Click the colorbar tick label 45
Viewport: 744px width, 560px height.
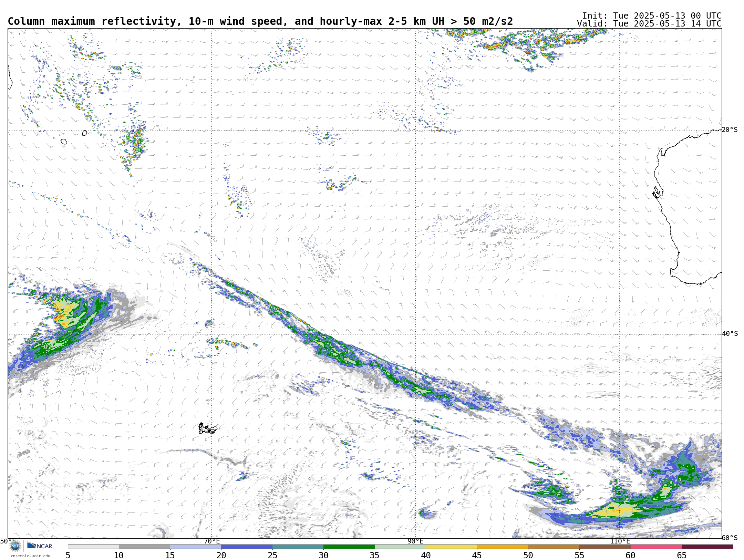point(477,556)
